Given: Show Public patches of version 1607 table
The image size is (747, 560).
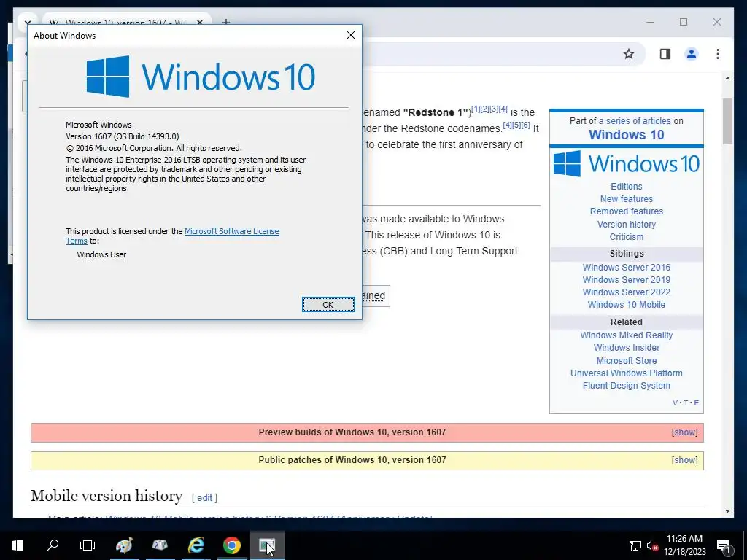Looking at the screenshot, I should pos(684,460).
